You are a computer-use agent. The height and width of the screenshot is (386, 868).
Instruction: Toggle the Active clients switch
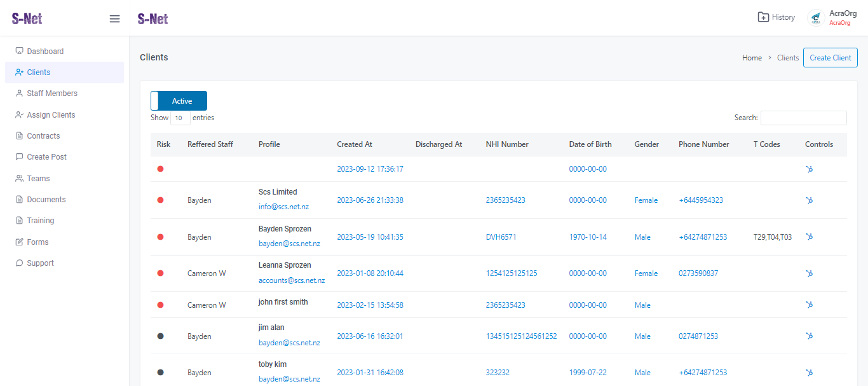[x=179, y=101]
